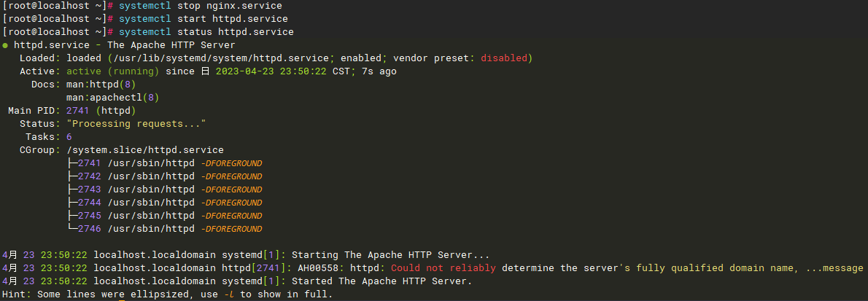
Task: Click the red "Could not reliably" warning text
Action: point(443,268)
